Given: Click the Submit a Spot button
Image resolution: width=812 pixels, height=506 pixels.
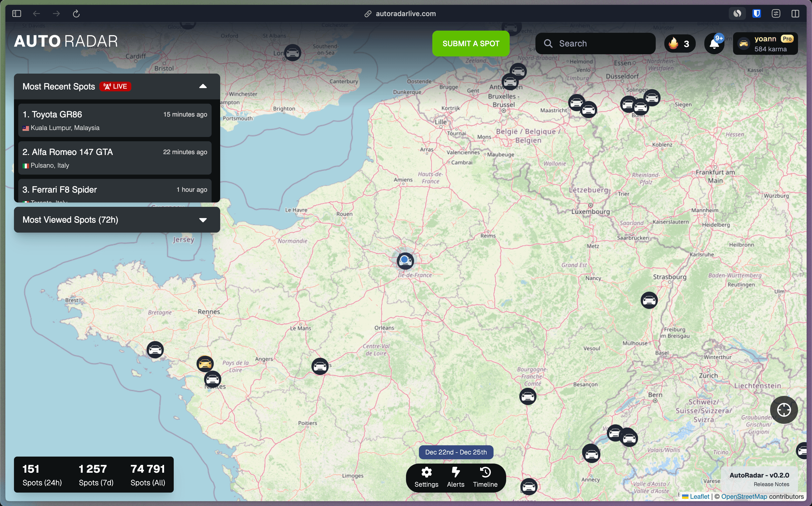Looking at the screenshot, I should click(470, 44).
